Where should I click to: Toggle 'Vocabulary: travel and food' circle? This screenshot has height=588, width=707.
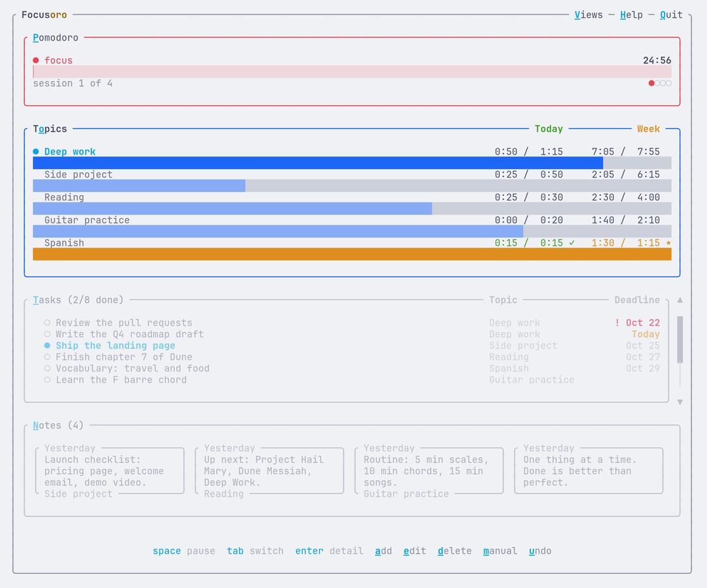(48, 368)
